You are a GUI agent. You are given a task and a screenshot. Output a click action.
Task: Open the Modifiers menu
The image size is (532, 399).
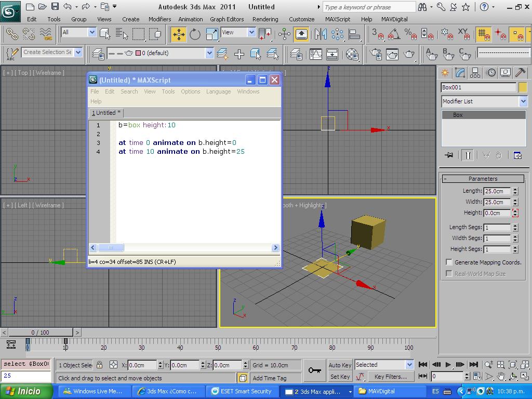point(159,19)
